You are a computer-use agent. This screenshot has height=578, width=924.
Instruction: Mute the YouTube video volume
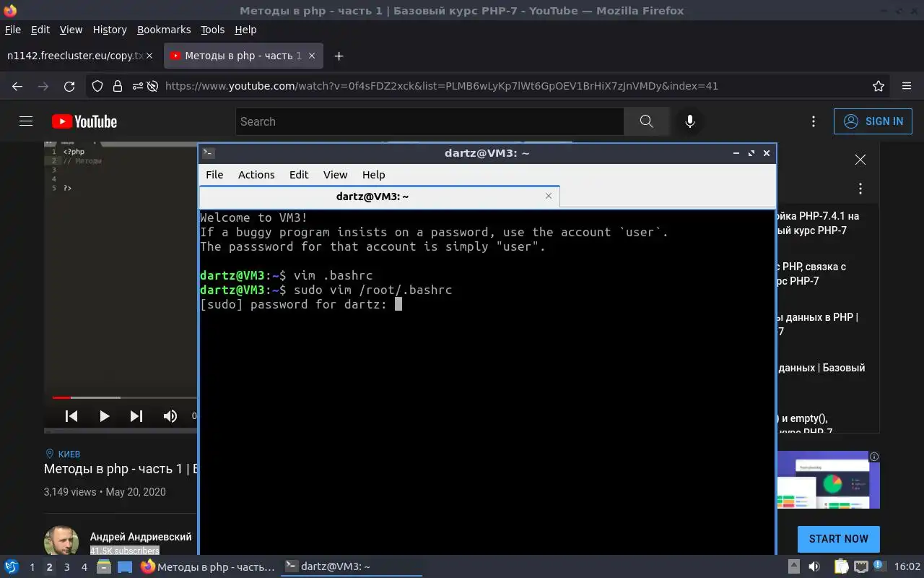coord(170,415)
